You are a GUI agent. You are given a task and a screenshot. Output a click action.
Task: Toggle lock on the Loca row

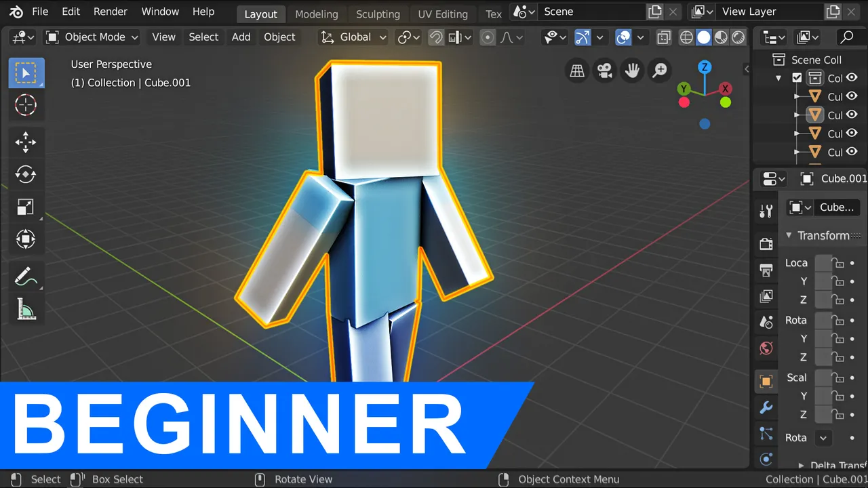point(839,263)
